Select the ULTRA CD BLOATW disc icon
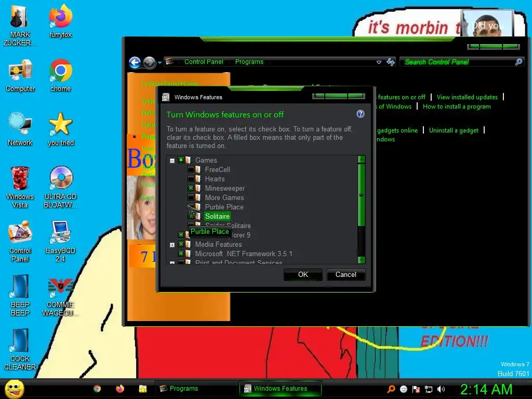This screenshot has width=532, height=399. (x=60, y=188)
